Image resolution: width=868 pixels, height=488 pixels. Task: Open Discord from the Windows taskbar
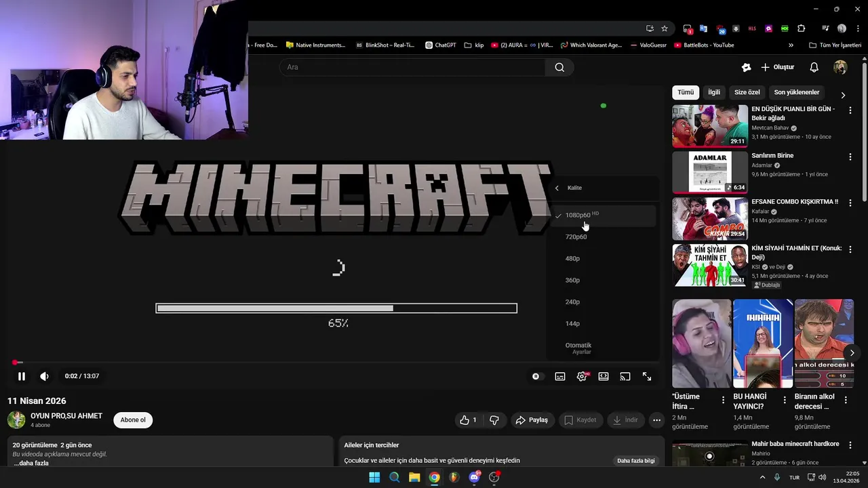[x=474, y=477]
